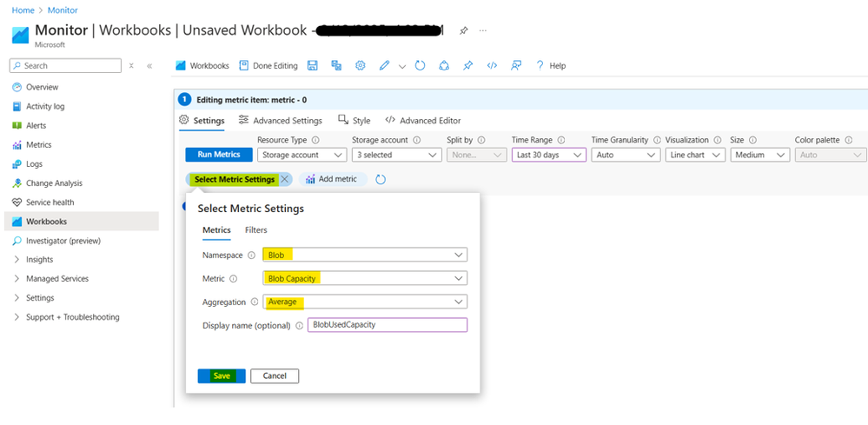
Task: Click the Display name input field
Action: pos(388,325)
